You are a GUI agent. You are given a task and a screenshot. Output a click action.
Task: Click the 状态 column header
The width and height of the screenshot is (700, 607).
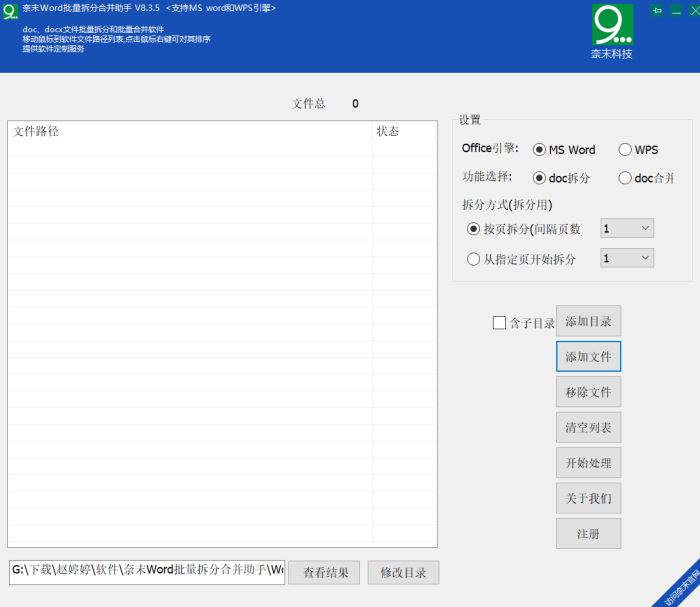click(x=404, y=131)
